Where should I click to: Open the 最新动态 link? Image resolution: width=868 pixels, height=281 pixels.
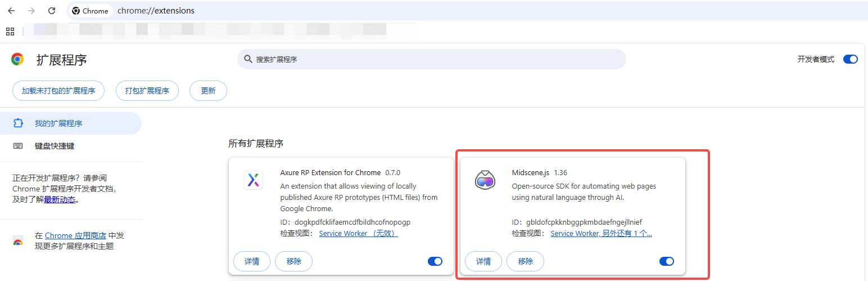tap(60, 199)
